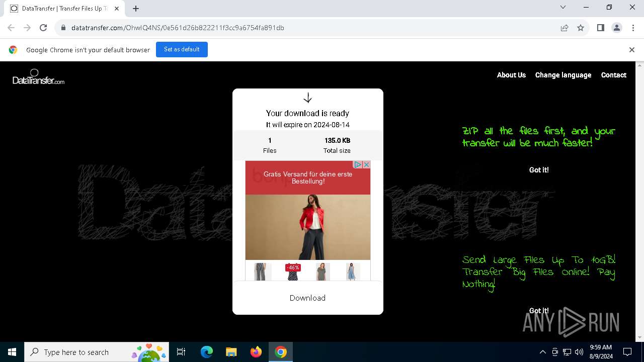This screenshot has width=644, height=362.
Task: Close the advertisement with the X icon
Action: pyautogui.click(x=366, y=164)
